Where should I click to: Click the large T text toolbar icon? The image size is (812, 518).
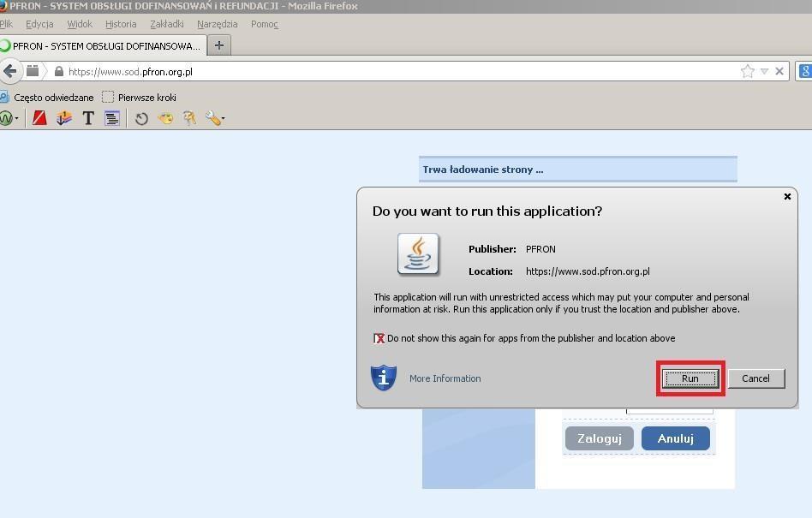[x=88, y=118]
